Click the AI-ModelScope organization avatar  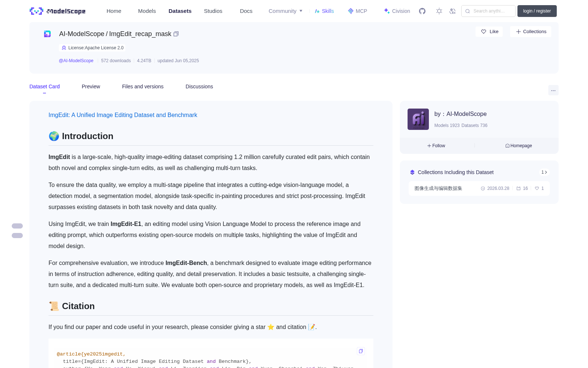(418, 119)
